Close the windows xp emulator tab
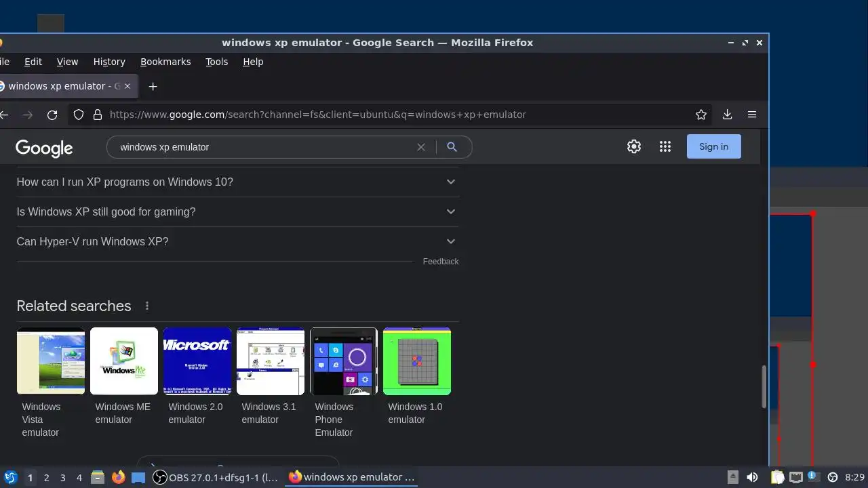This screenshot has height=488, width=868. click(127, 86)
